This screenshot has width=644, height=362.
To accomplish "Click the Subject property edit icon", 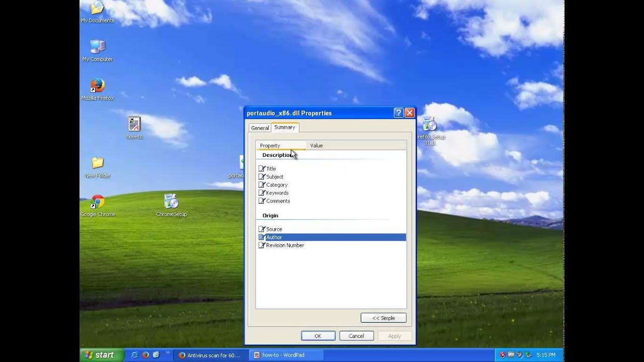I will click(262, 177).
